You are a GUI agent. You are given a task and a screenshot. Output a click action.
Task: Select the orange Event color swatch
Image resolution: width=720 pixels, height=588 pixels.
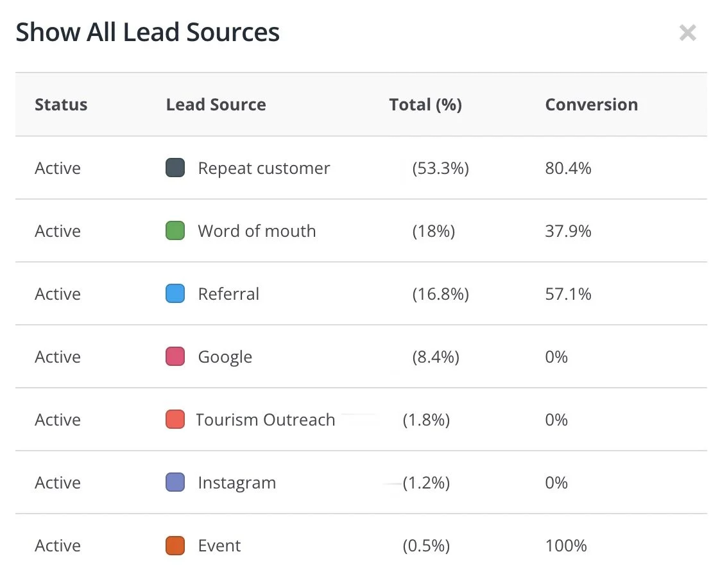(x=175, y=546)
